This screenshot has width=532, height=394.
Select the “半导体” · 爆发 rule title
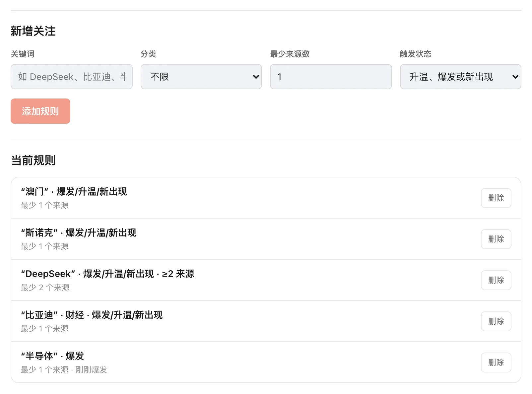pos(52,356)
